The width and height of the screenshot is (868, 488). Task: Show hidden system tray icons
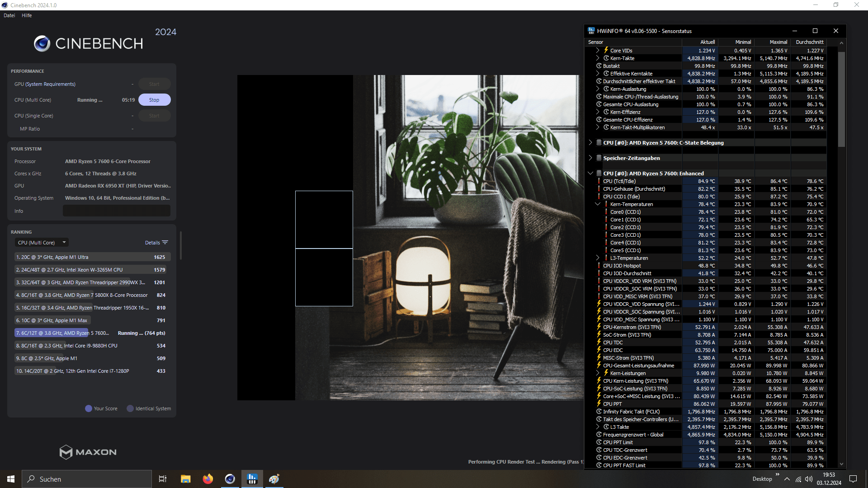coord(787,479)
